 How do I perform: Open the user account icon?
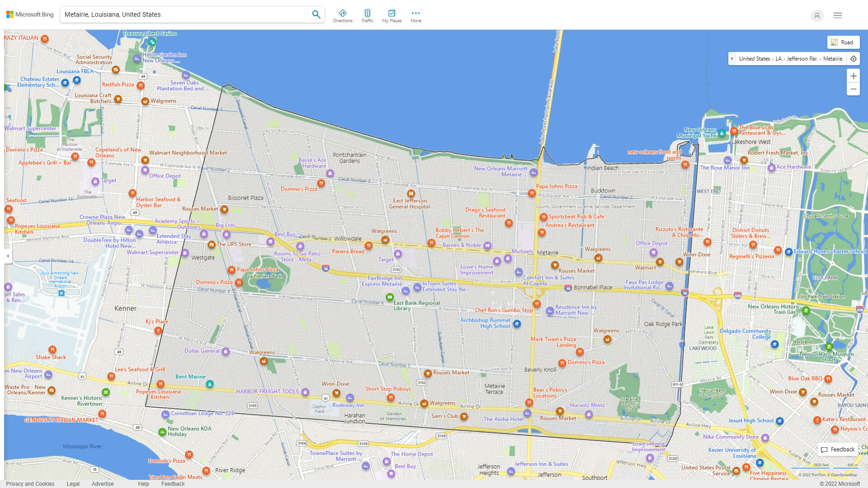tap(817, 15)
